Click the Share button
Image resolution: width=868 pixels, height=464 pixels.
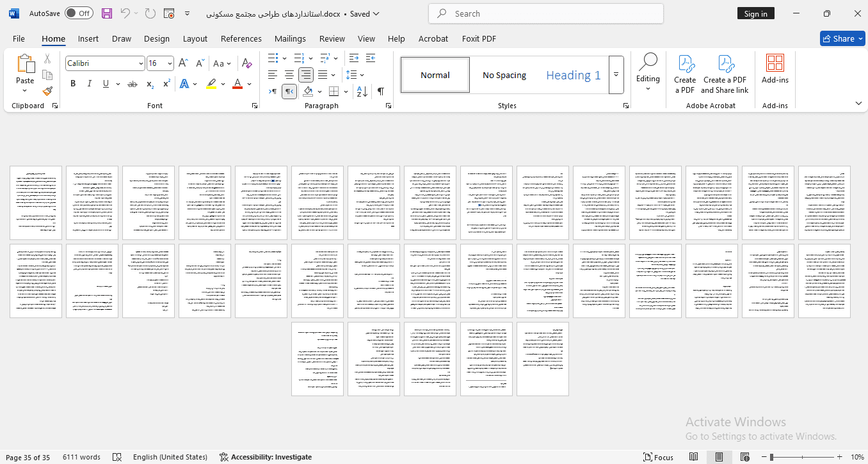[x=842, y=38]
